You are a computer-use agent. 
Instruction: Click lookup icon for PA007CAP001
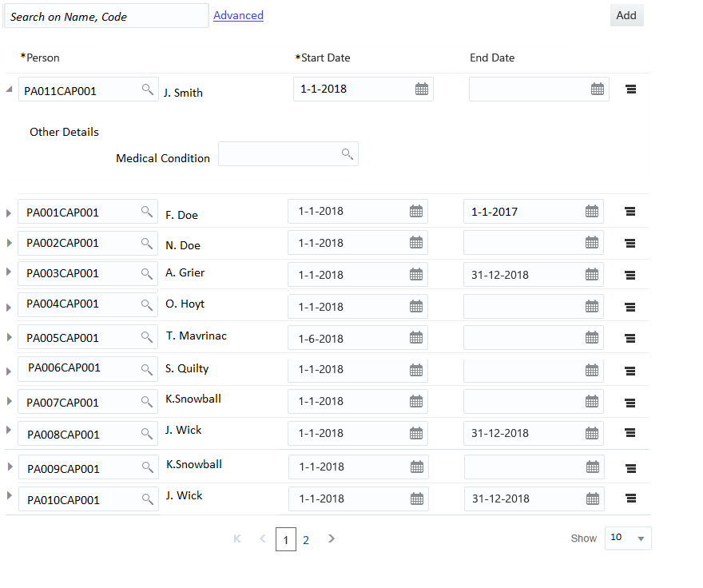[147, 401]
